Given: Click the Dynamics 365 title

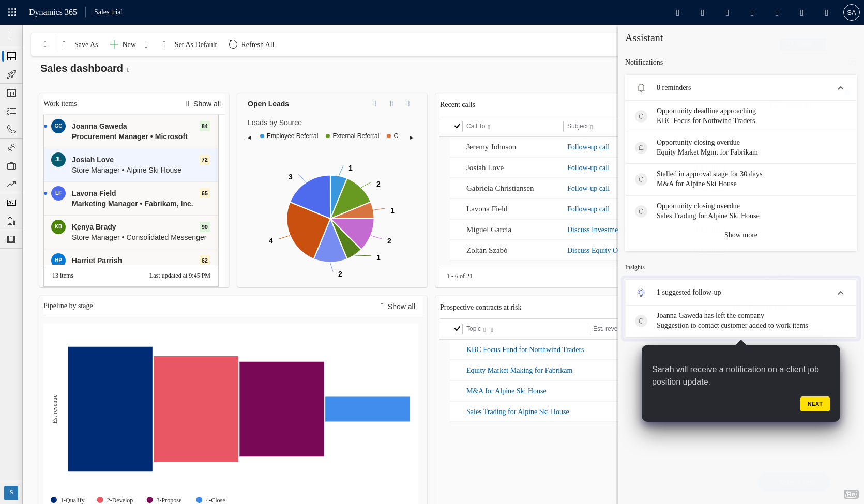Looking at the screenshot, I should coord(53,12).
